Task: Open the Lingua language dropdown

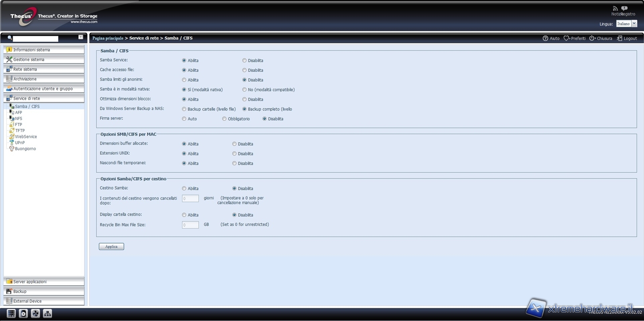Action: coord(634,24)
